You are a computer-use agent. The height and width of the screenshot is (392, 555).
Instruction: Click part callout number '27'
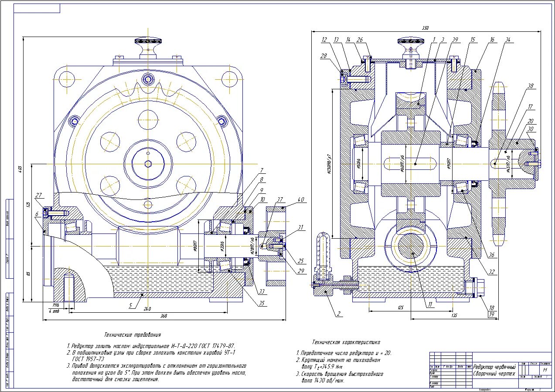38,195
